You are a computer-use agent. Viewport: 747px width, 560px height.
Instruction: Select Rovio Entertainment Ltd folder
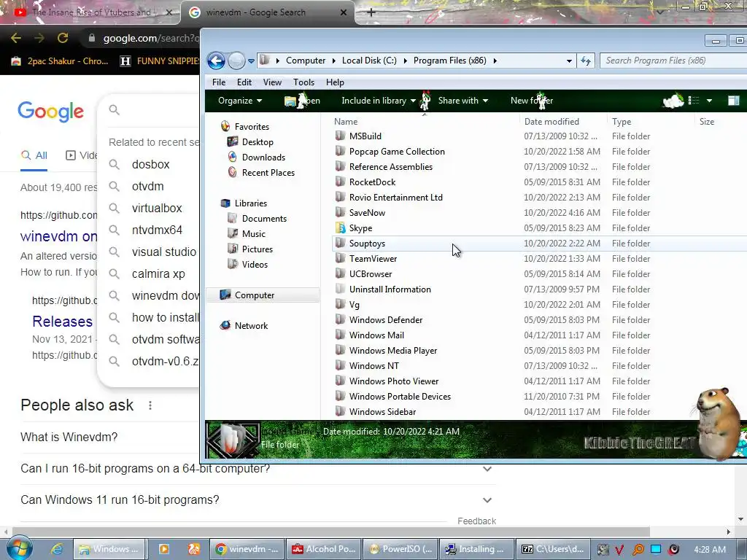click(x=395, y=197)
